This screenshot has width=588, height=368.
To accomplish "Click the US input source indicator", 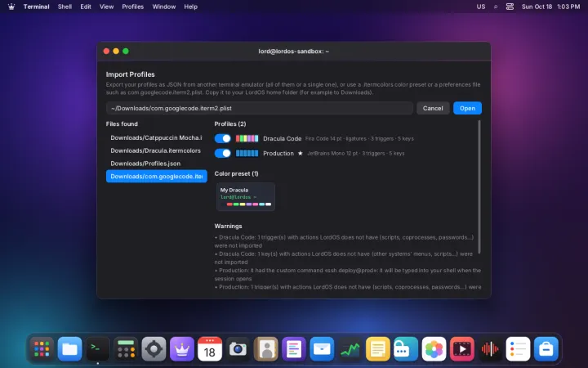I will click(x=481, y=7).
